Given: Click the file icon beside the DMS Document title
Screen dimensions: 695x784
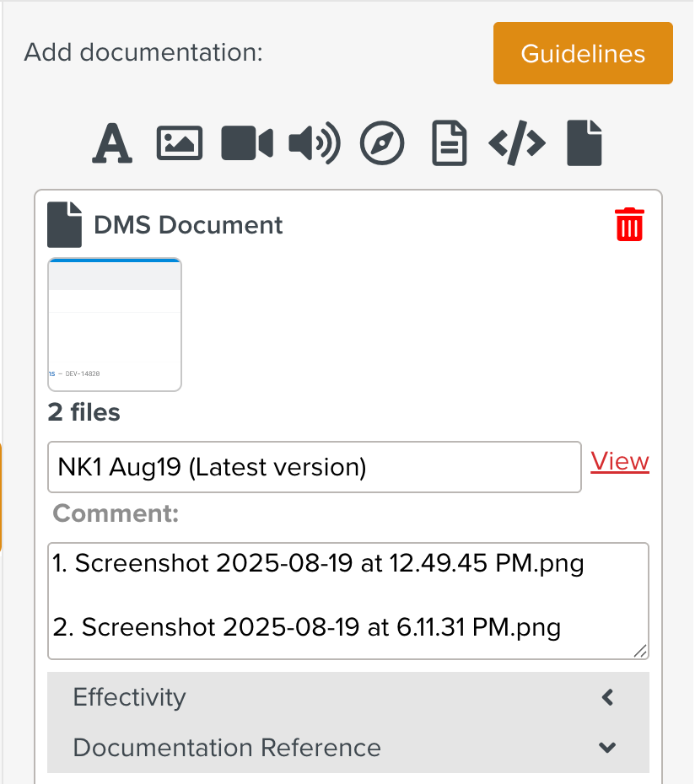Looking at the screenshot, I should [65, 225].
